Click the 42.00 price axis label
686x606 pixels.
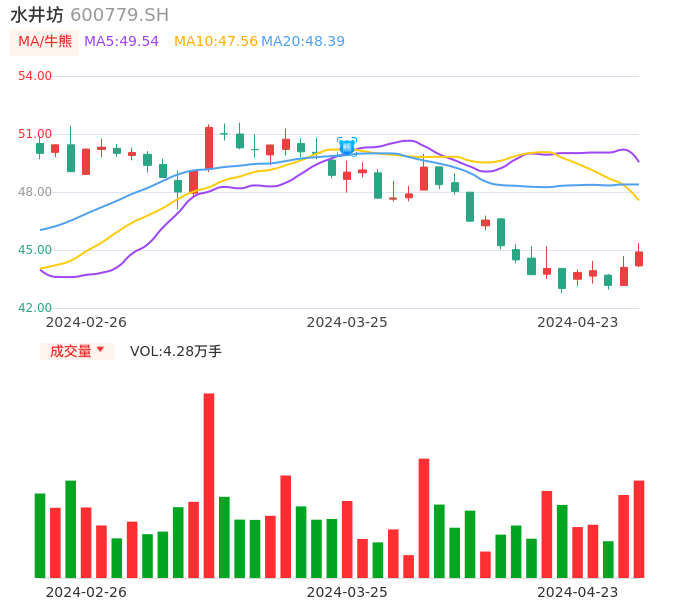[35, 308]
